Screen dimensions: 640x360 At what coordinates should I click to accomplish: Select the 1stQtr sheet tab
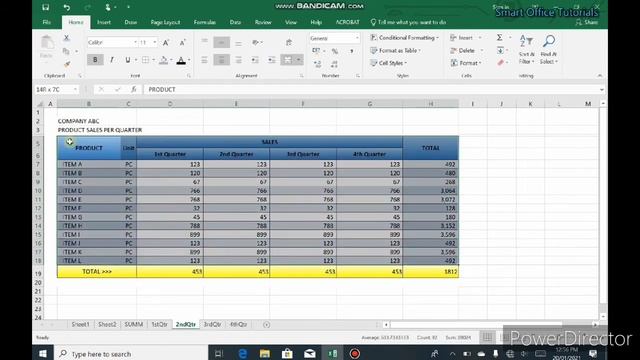(159, 324)
